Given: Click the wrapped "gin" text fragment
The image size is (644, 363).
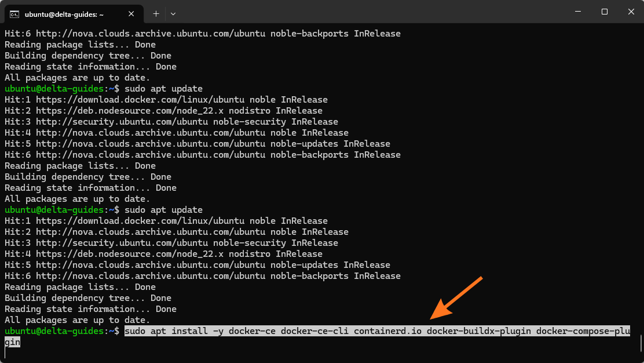Looking at the screenshot, I should pos(12,342).
